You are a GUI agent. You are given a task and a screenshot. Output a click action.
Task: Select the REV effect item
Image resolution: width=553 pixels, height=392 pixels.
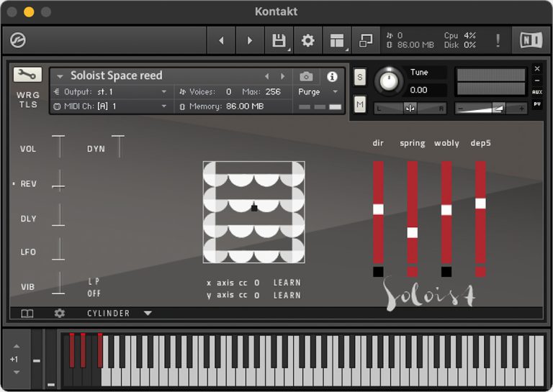[28, 184]
